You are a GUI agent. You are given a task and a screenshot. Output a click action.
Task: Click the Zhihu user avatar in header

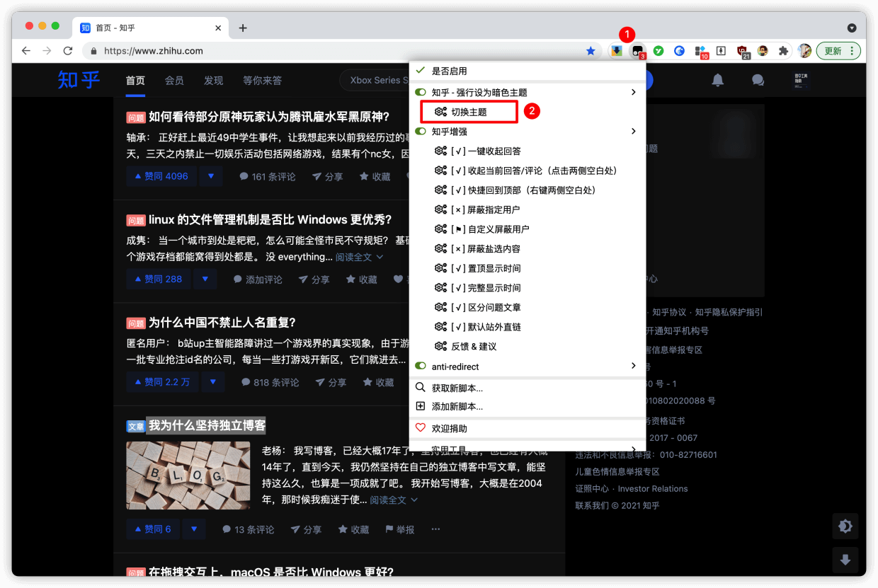click(802, 80)
